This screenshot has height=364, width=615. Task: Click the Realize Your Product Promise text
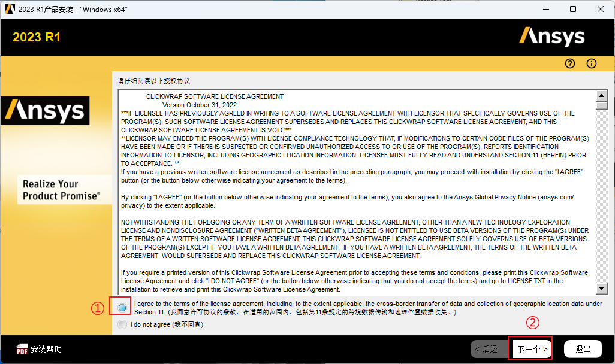[62, 190]
